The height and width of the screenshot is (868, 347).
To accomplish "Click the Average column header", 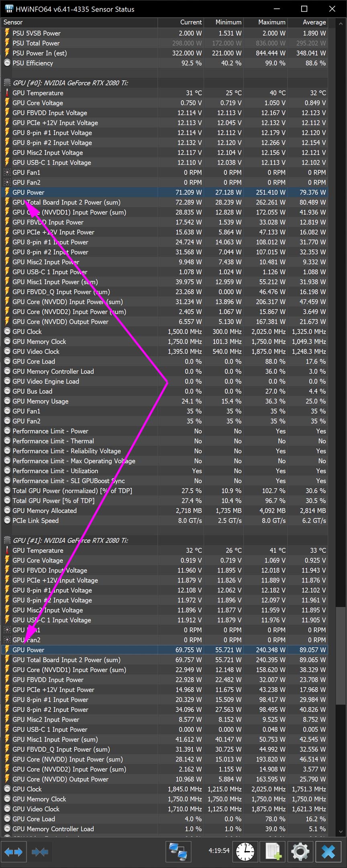I will click(308, 22).
